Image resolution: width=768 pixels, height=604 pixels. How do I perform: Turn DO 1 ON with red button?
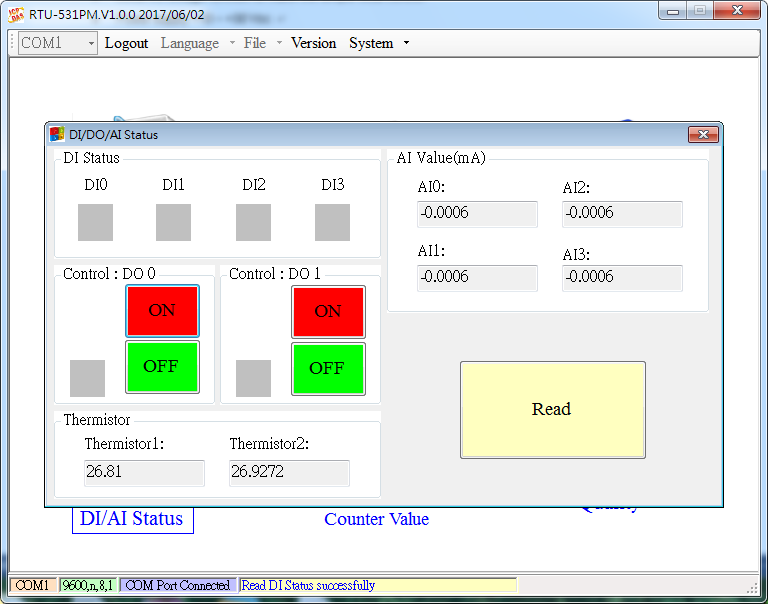[x=328, y=312]
